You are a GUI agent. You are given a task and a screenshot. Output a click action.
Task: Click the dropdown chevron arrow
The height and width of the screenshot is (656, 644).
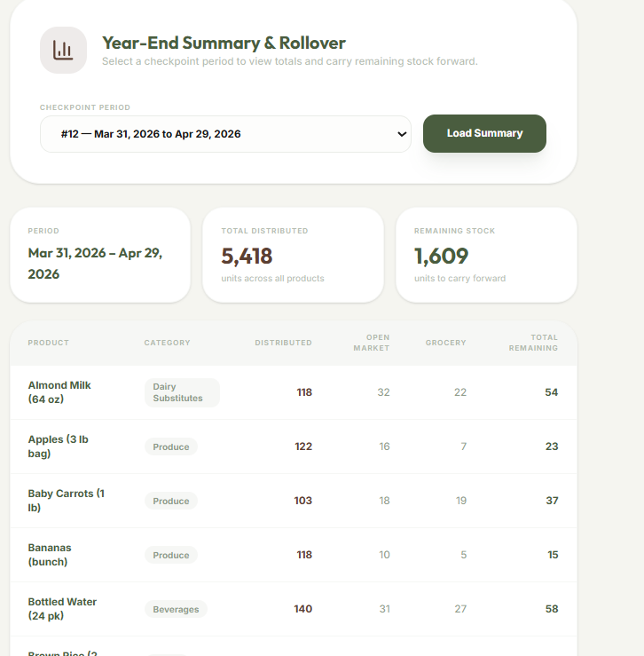point(402,134)
